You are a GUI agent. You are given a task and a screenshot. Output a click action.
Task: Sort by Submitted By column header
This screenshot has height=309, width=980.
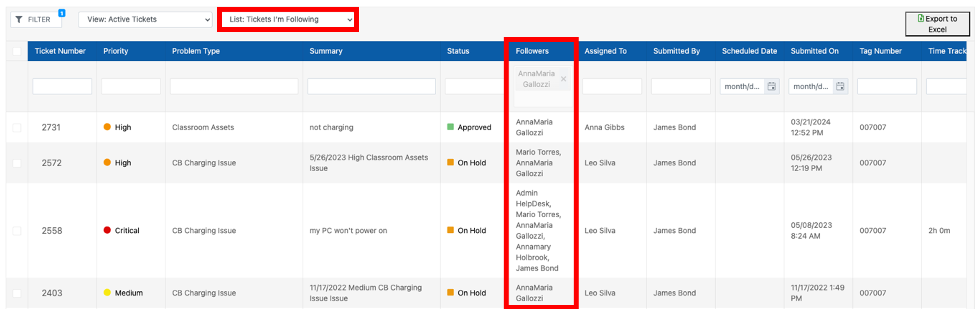[676, 51]
